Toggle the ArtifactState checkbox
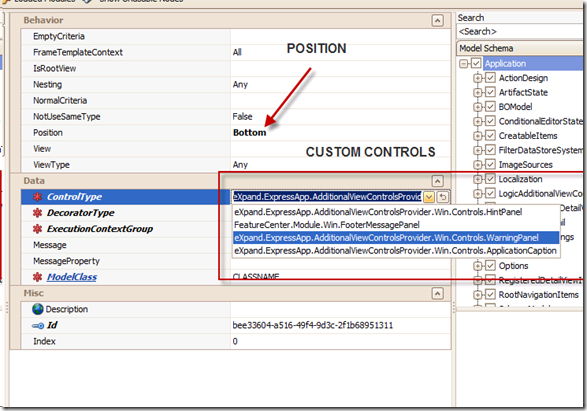587x411 pixels. tap(490, 92)
